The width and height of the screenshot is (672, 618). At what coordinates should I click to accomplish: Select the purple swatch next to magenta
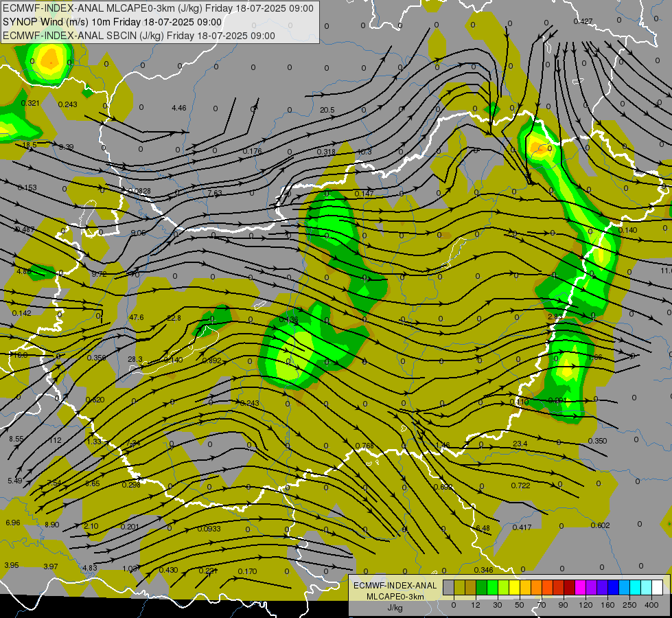pyautogui.click(x=592, y=588)
